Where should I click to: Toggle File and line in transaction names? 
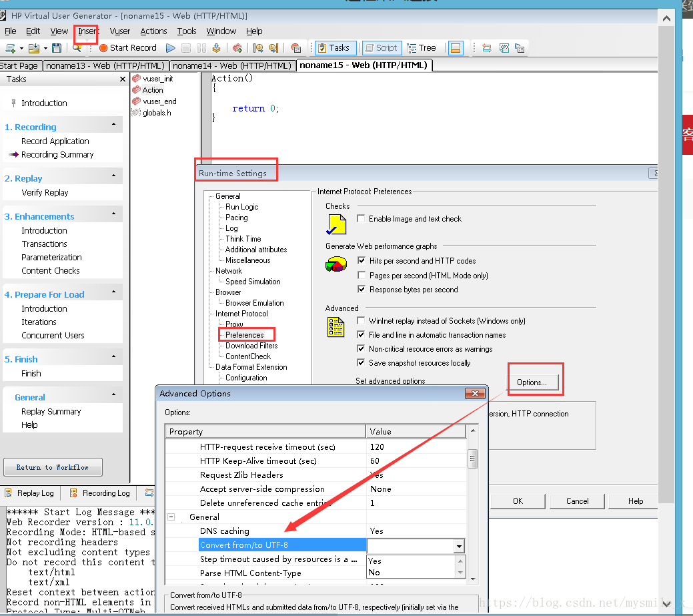[x=361, y=335]
